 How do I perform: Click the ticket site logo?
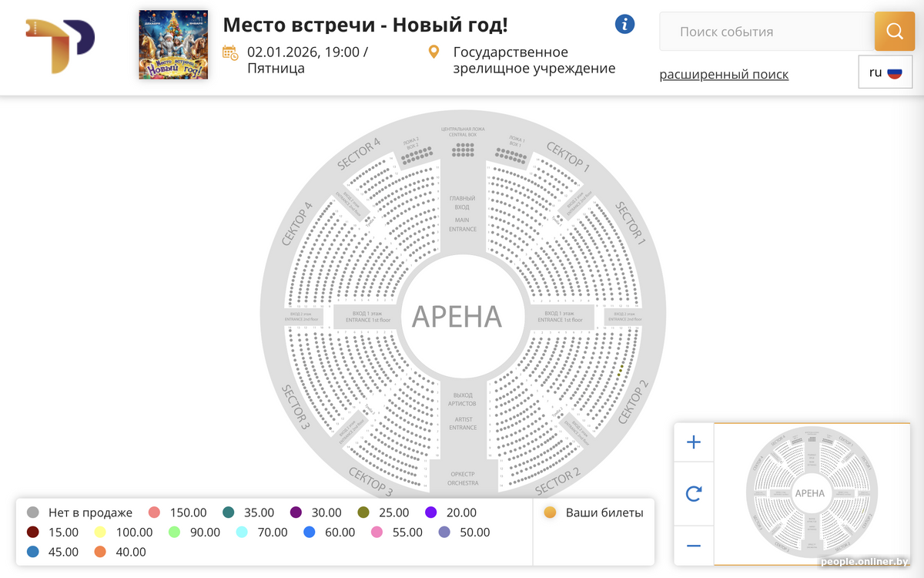pos(60,46)
